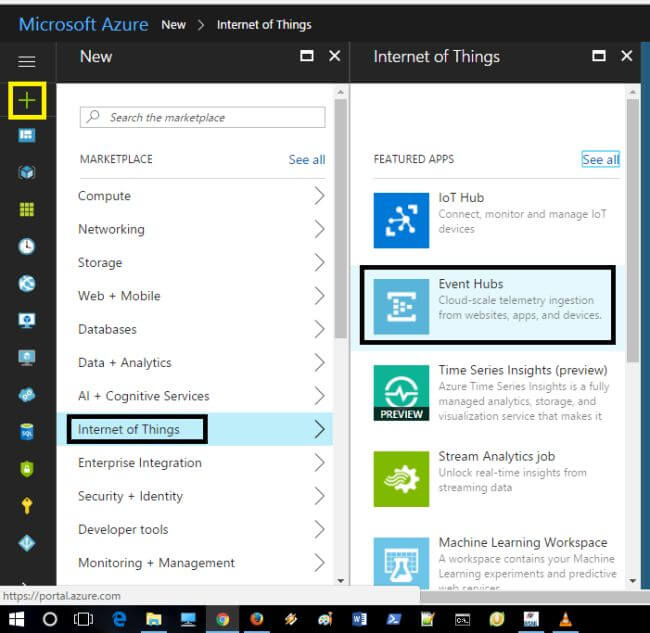Image resolution: width=650 pixels, height=633 pixels.
Task: Expand AI + Cognitive Services chevron
Action: click(x=319, y=396)
